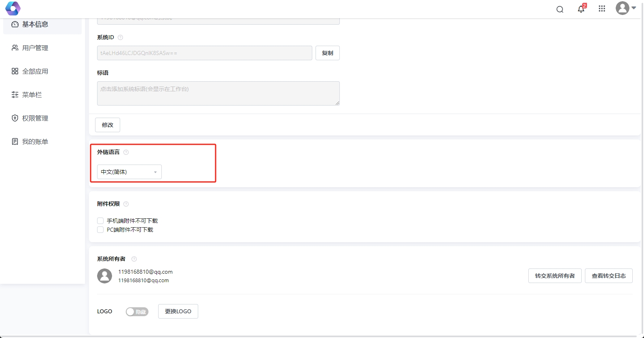Viewport: 644px width, 338px height.
Task: Enable 手机端附件不可下载 checkbox
Action: (x=100, y=221)
